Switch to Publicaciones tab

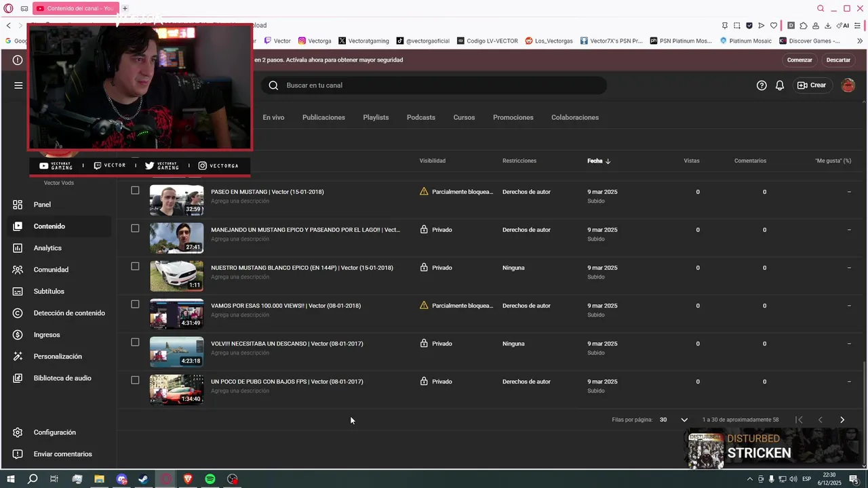coord(323,117)
